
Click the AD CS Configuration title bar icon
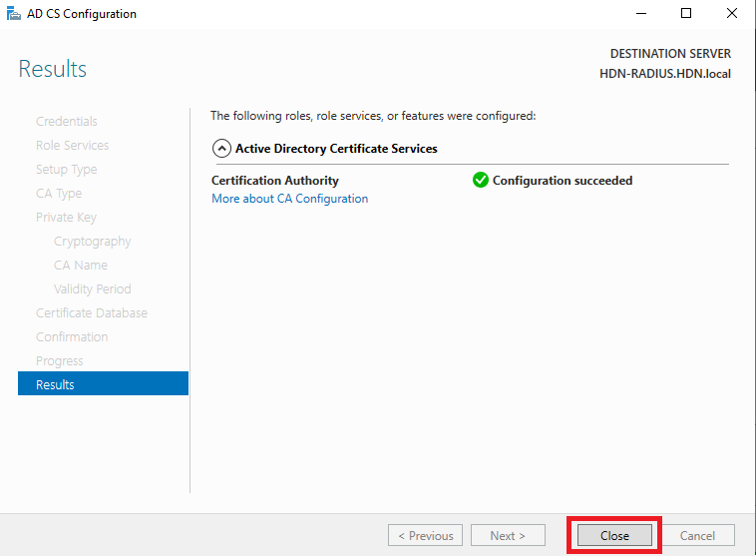pos(14,14)
